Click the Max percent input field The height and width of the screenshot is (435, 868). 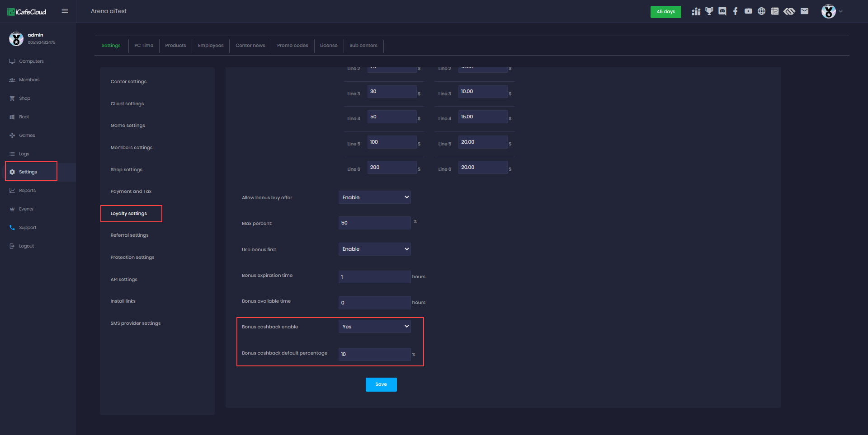[374, 223]
